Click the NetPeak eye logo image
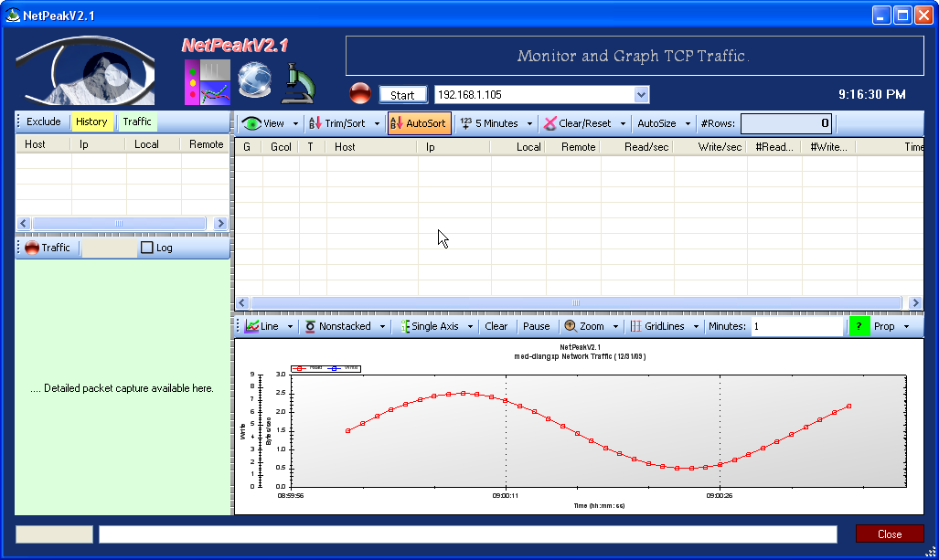Image resolution: width=939 pixels, height=560 pixels. tap(85, 70)
